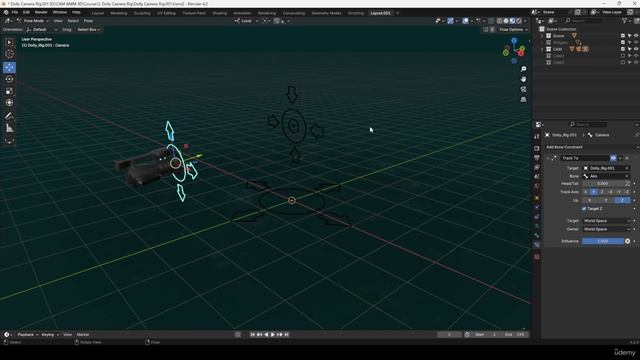Activate the Select Box tool icon
This screenshot has height=360, width=640.
coord(9,42)
